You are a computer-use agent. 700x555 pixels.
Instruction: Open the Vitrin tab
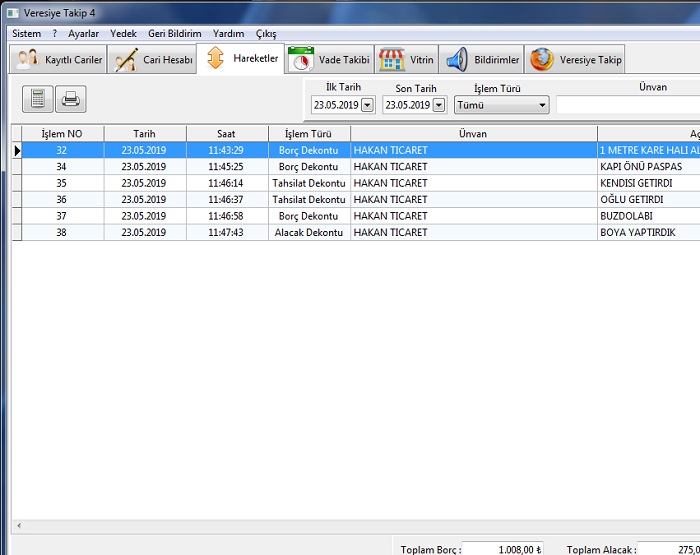[407, 59]
